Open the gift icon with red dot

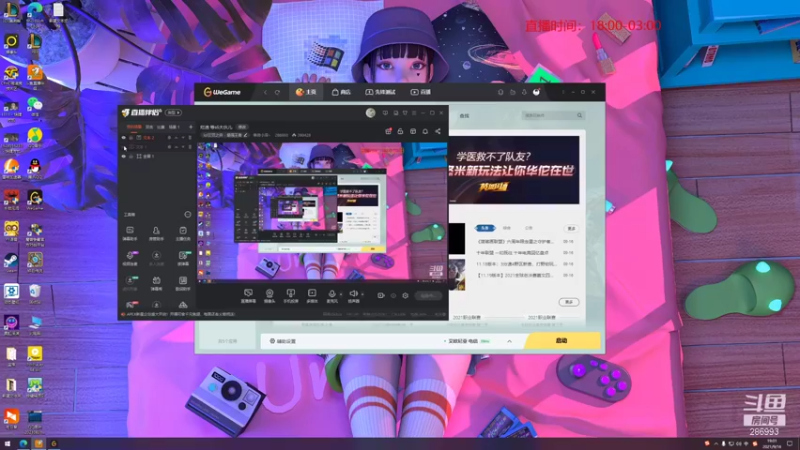(x=388, y=131)
